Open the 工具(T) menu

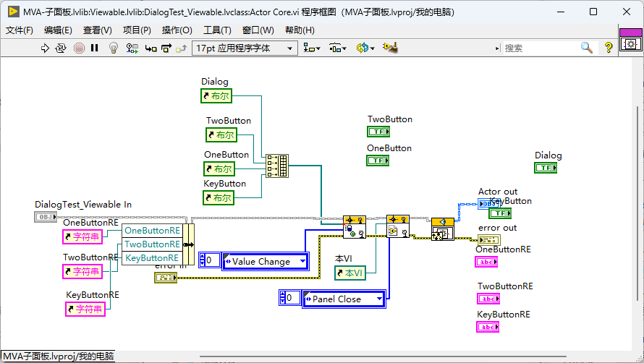pyautogui.click(x=217, y=30)
